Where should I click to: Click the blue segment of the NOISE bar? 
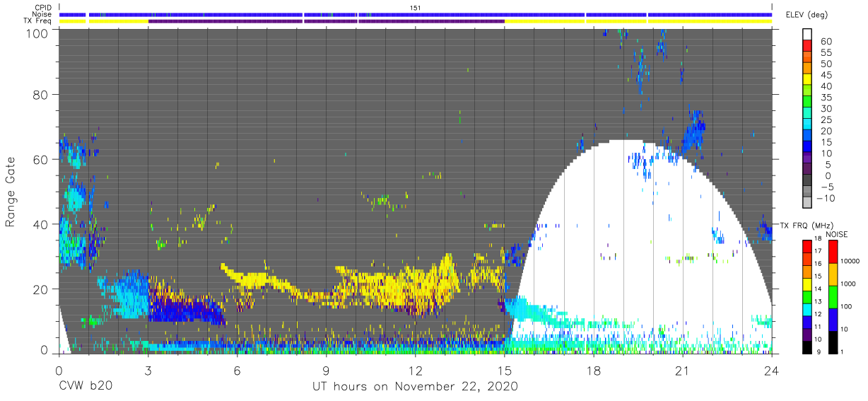point(834,319)
